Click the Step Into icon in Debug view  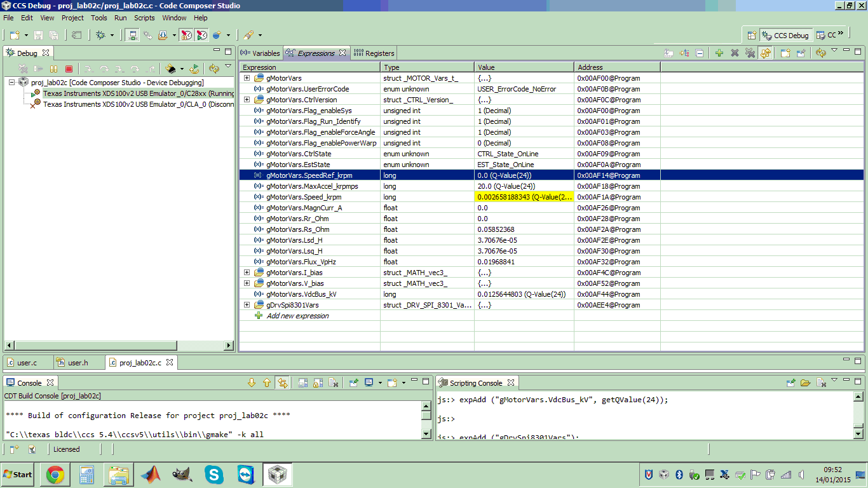(89, 69)
